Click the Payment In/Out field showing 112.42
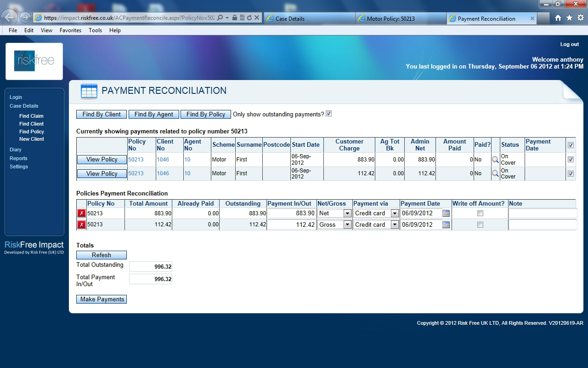The image size is (588, 368). click(291, 224)
